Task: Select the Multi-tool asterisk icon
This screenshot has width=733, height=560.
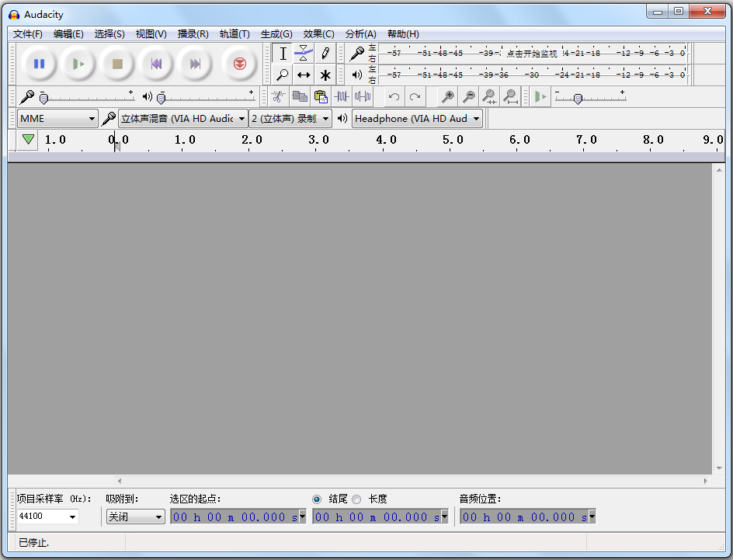Action: point(325,75)
